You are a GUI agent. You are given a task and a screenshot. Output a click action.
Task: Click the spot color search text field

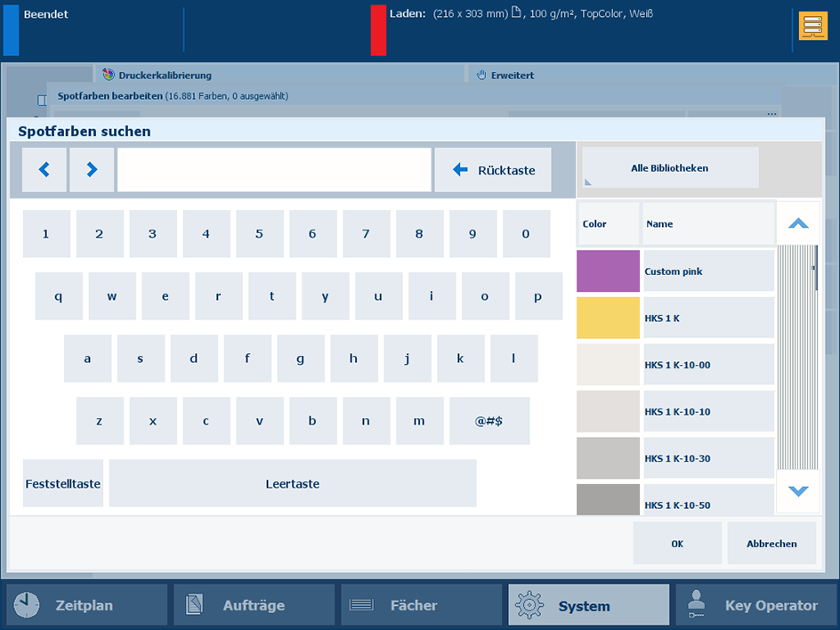[274, 170]
